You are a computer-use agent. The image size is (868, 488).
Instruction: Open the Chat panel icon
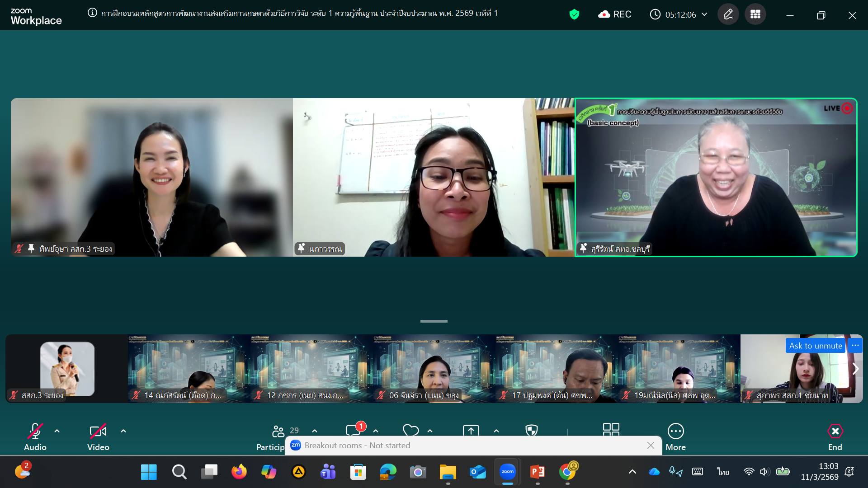(353, 431)
